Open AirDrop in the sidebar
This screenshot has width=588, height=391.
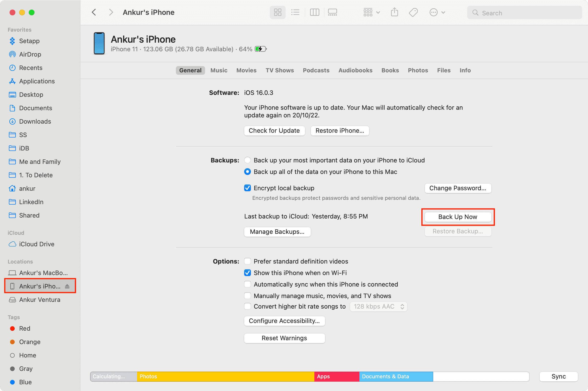coord(30,54)
